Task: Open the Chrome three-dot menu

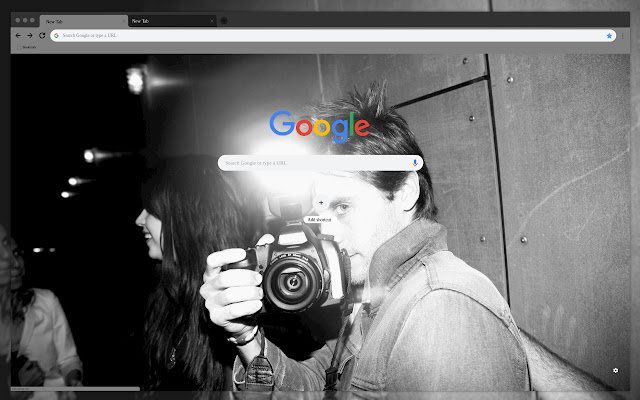Action: [x=622, y=36]
